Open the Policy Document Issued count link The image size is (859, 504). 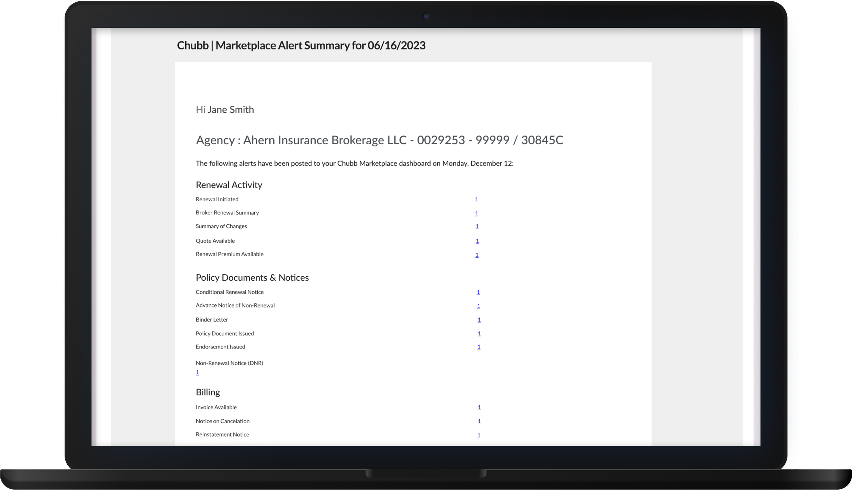pos(479,334)
